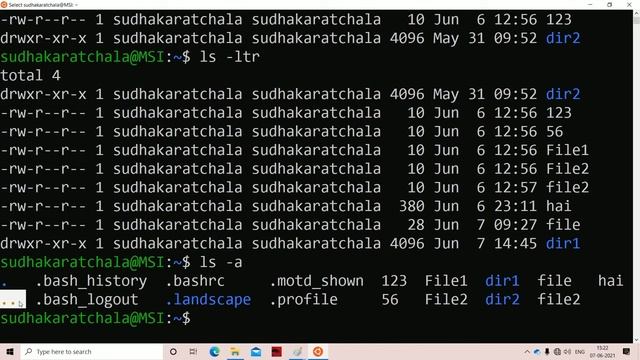
Task: Click the 'total 4' output line
Action: (31, 76)
